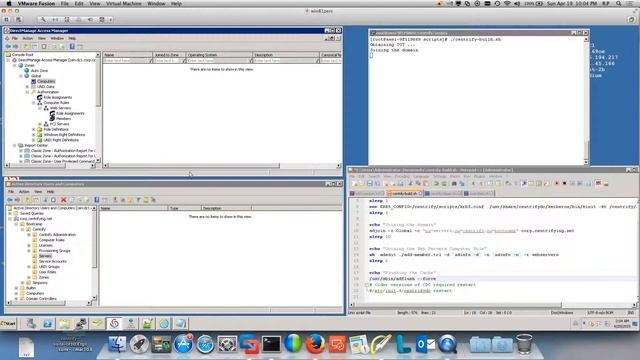Switch to third Notepad++ document tab
Viewport: 640px width, 360px height.
[x=443, y=193]
